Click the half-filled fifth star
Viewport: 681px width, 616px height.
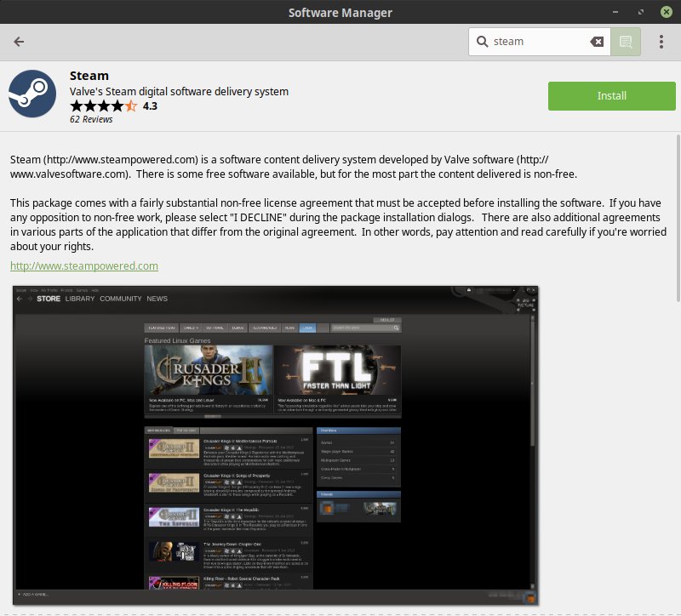[x=129, y=106]
